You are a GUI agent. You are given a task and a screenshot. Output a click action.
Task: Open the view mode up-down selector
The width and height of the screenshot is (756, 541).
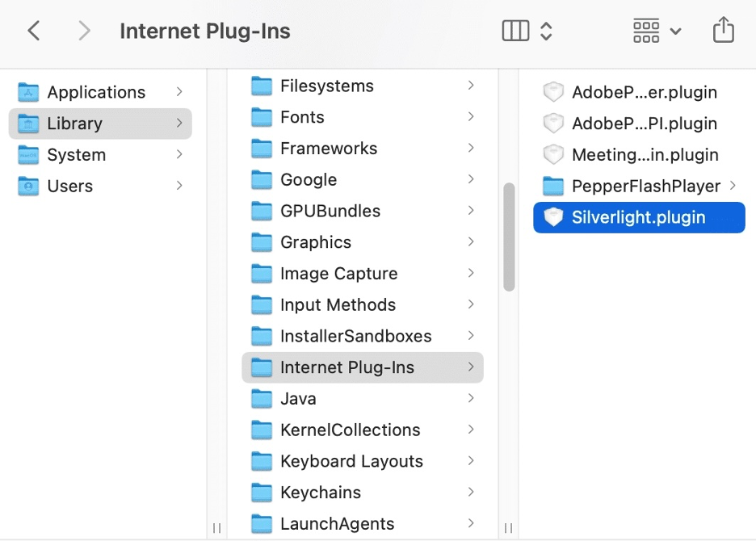point(546,31)
